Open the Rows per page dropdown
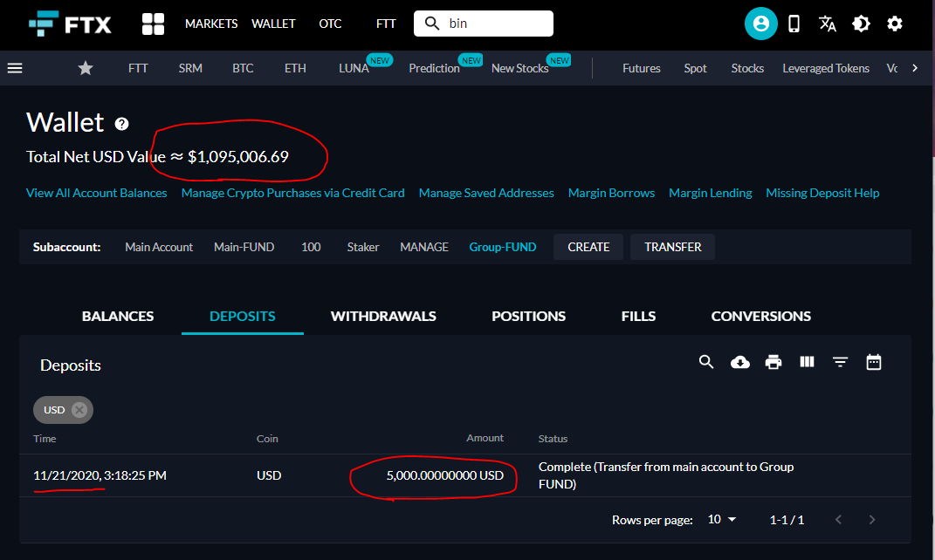The image size is (935, 560). pos(721,520)
